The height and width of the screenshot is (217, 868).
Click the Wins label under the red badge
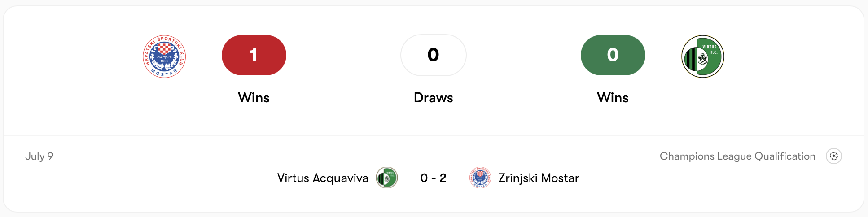point(254,98)
